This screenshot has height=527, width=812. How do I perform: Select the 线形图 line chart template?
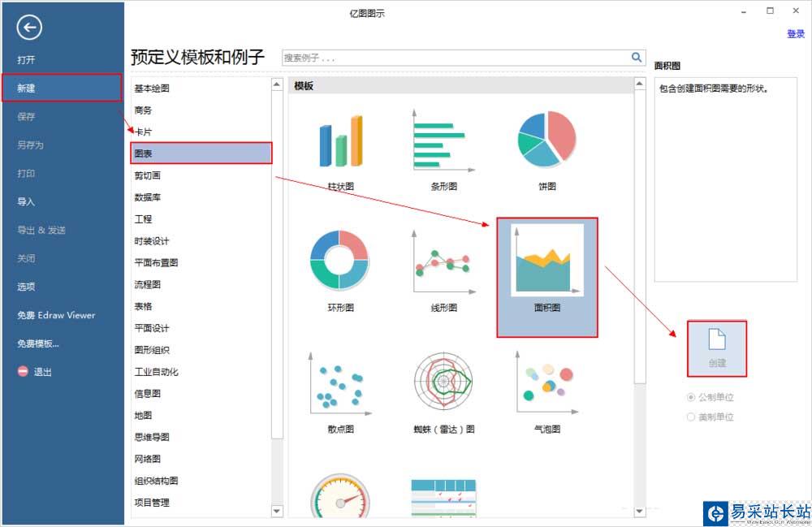tap(444, 270)
